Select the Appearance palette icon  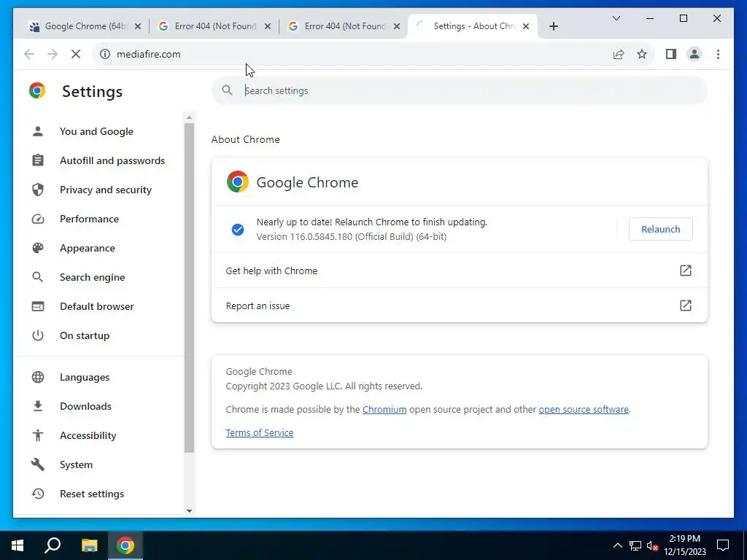[x=38, y=248]
